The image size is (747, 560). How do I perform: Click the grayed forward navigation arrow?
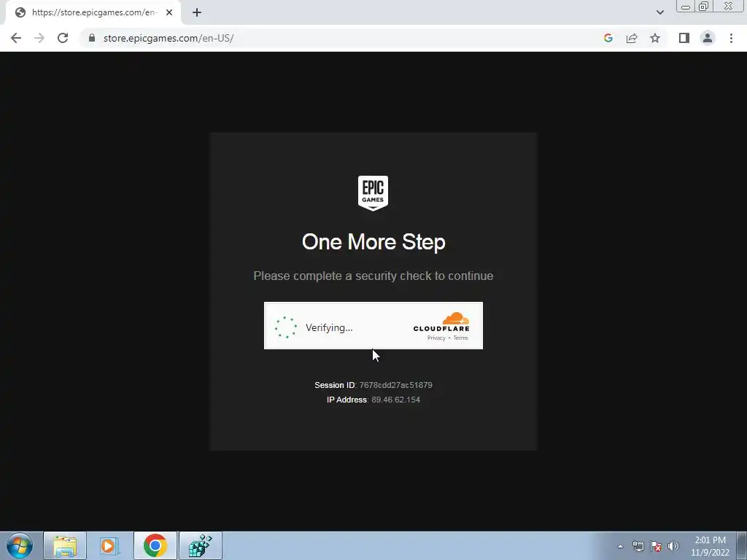coord(39,38)
